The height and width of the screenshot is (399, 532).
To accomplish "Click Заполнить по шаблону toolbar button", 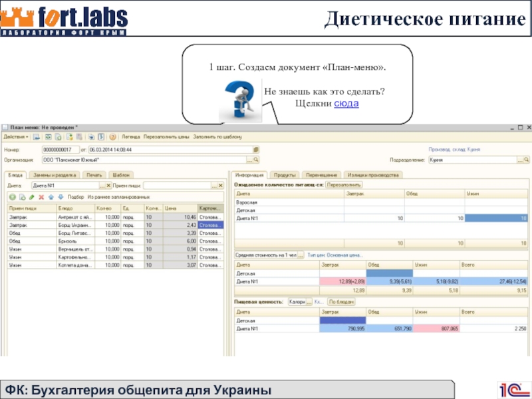I will [217, 137].
